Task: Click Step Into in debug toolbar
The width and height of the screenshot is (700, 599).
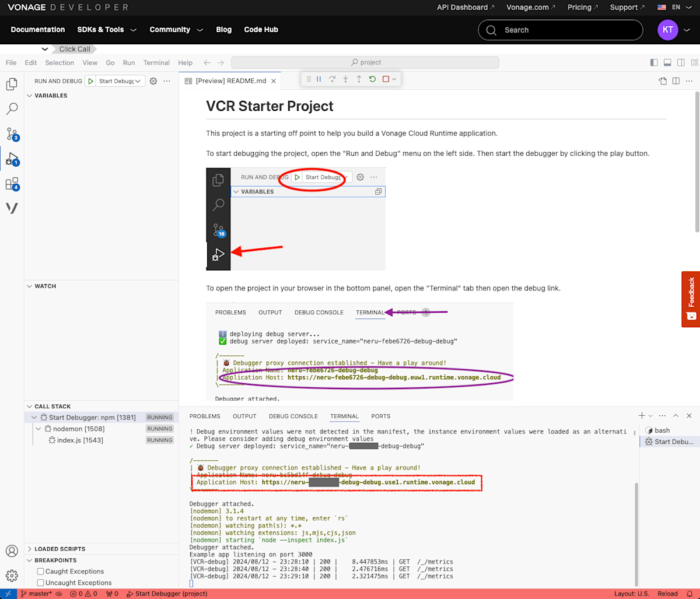Action: (345, 79)
